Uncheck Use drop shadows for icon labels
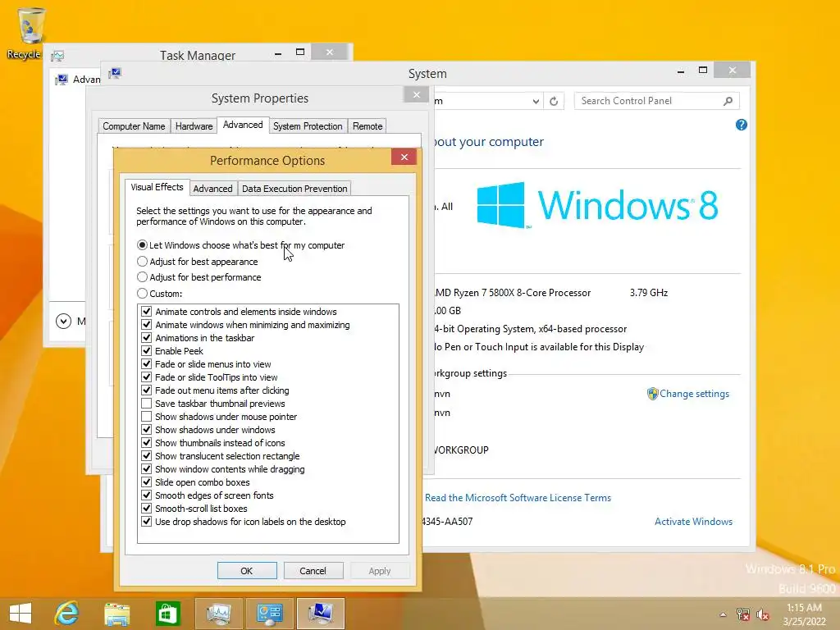This screenshot has height=630, width=840. [x=146, y=521]
